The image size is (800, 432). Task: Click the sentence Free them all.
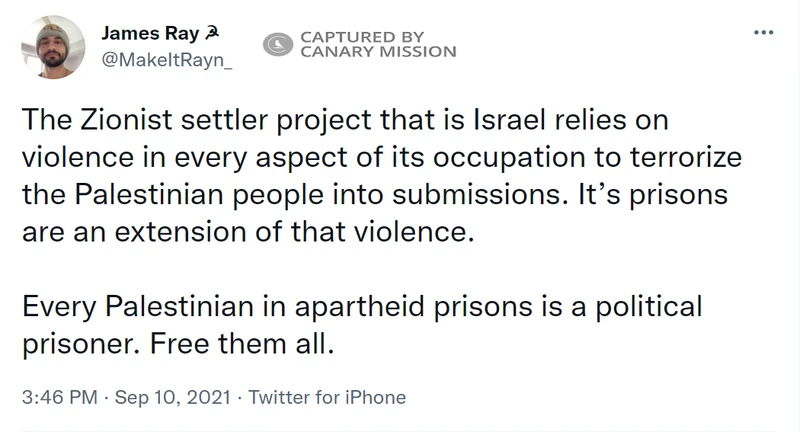click(242, 344)
